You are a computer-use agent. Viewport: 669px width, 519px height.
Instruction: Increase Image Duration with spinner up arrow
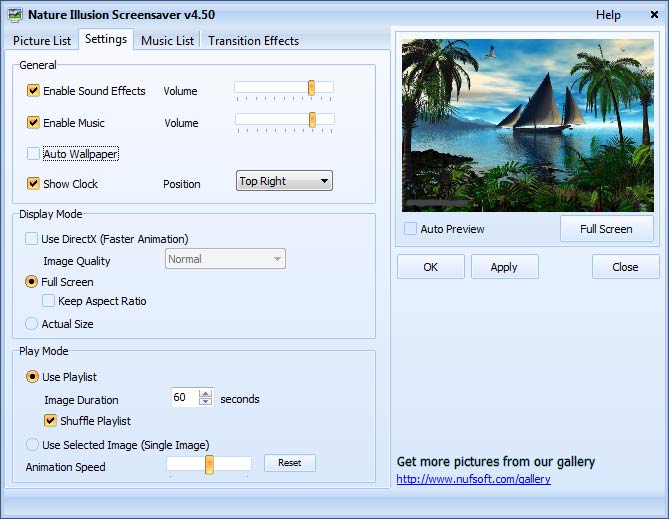205,394
